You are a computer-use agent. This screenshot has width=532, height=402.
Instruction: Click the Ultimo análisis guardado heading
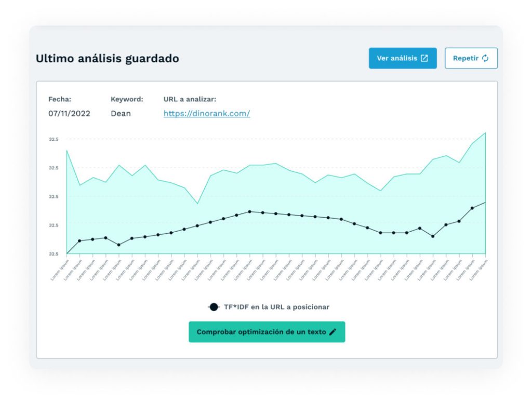(107, 59)
